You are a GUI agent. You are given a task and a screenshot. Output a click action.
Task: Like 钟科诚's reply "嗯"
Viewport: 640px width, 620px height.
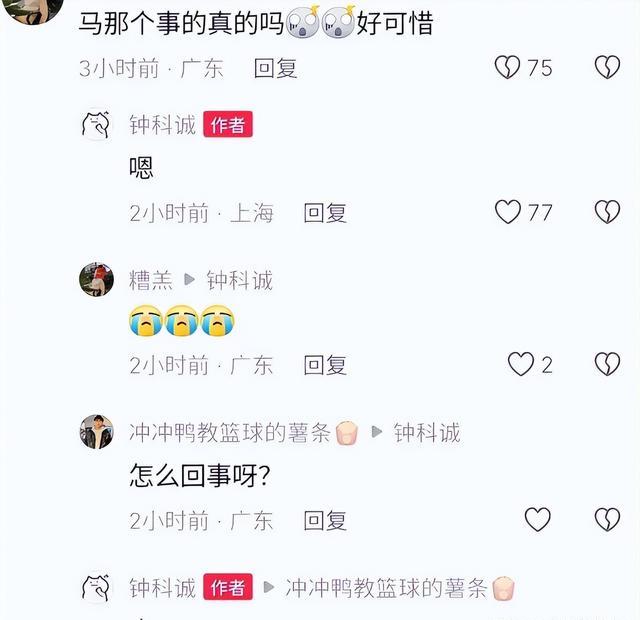508,212
